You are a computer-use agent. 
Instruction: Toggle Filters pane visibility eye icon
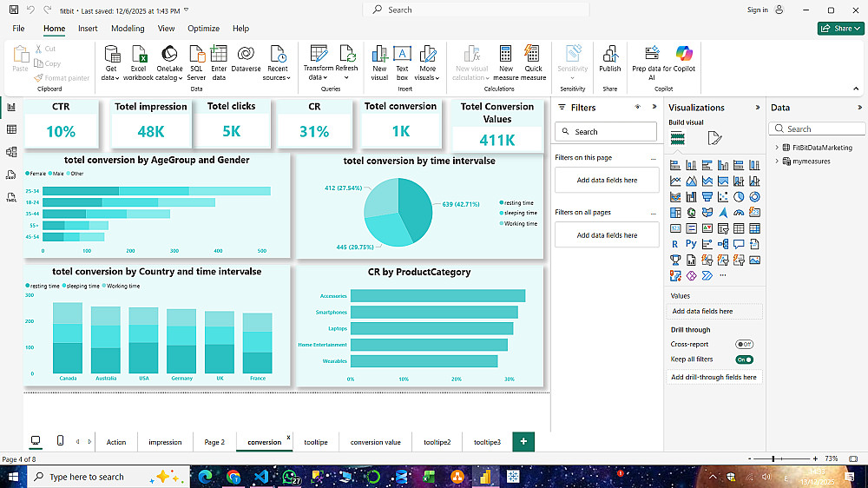pos(637,108)
